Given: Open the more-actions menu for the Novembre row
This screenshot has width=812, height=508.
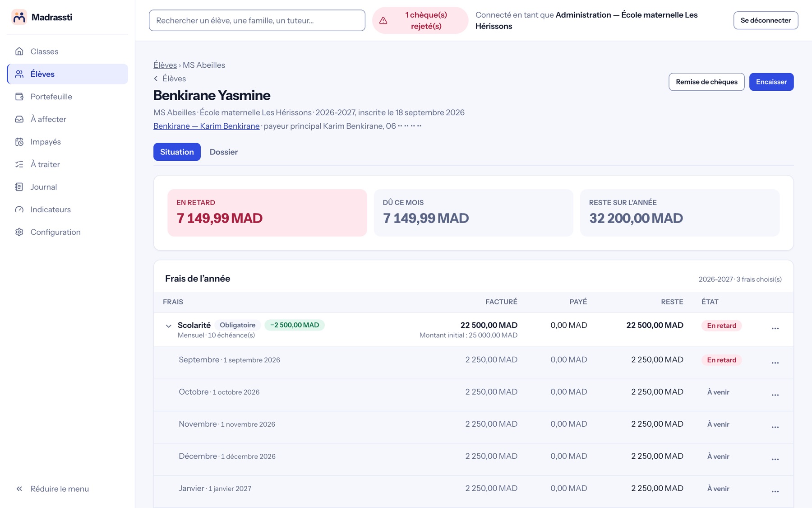Looking at the screenshot, I should [x=775, y=427].
